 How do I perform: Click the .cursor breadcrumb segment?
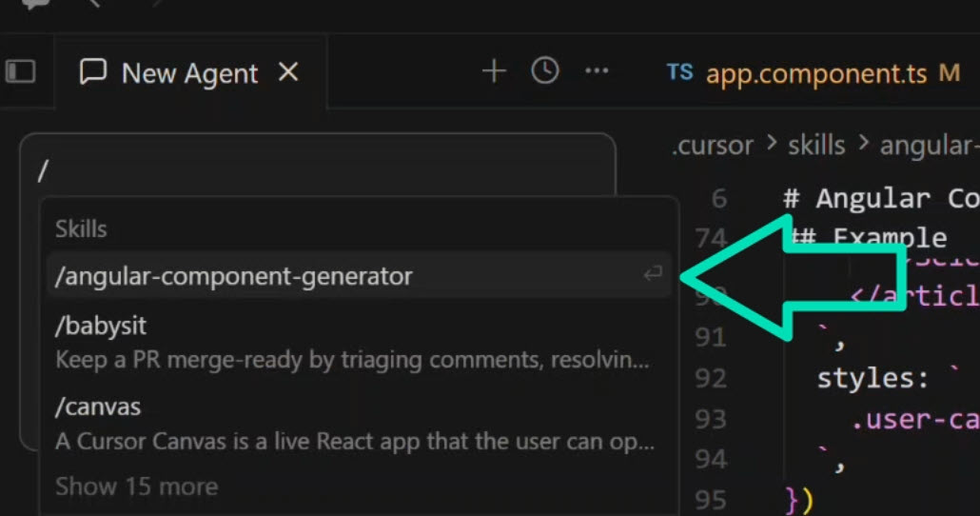pyautogui.click(x=713, y=146)
